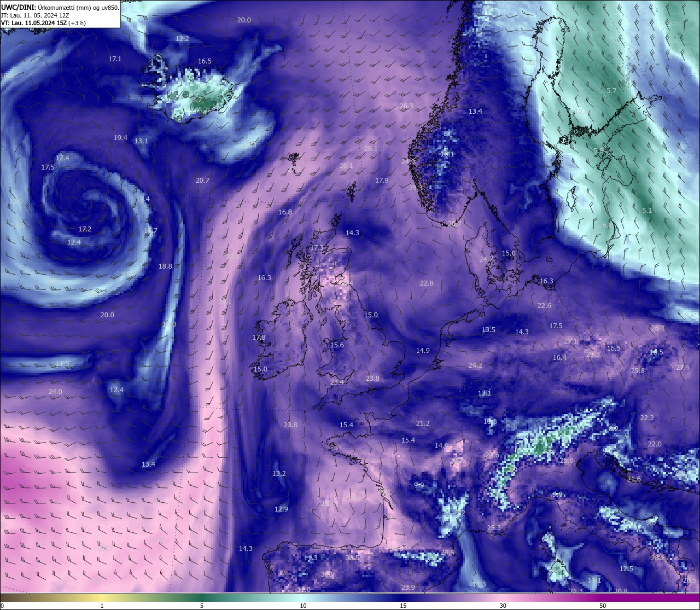This screenshot has height=610, width=700.
Task: Click the 10 tick on the color scale
Action: [303, 606]
